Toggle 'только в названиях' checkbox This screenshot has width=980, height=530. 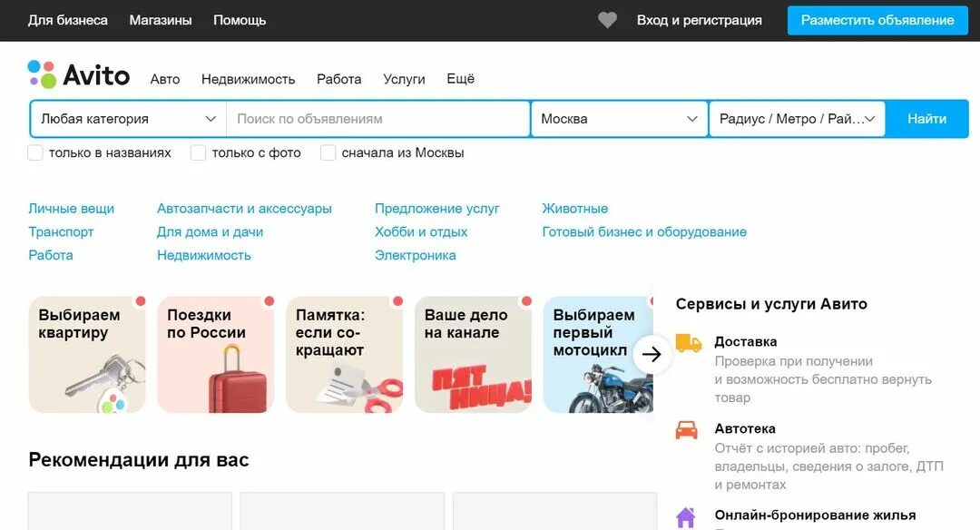point(35,152)
